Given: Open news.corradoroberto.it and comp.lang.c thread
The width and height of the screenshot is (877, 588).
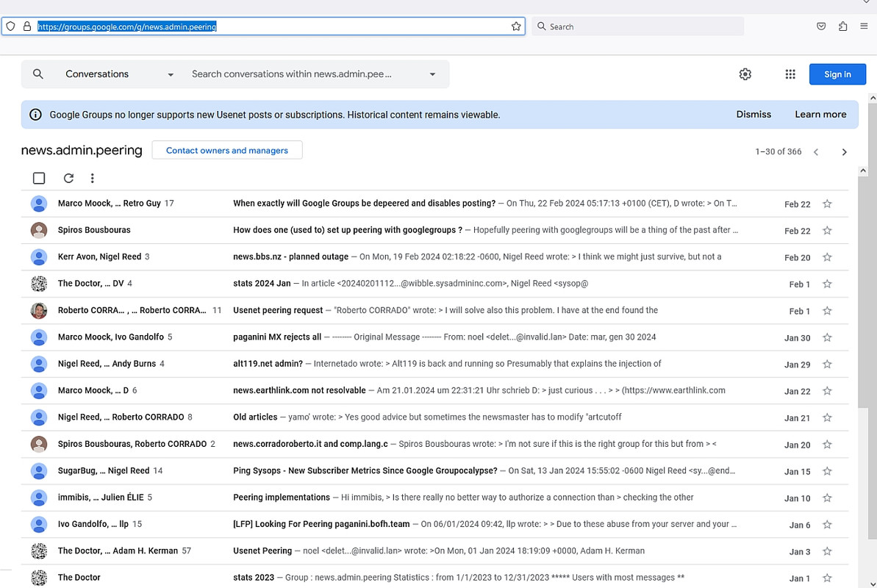Looking at the screenshot, I should (x=434, y=444).
